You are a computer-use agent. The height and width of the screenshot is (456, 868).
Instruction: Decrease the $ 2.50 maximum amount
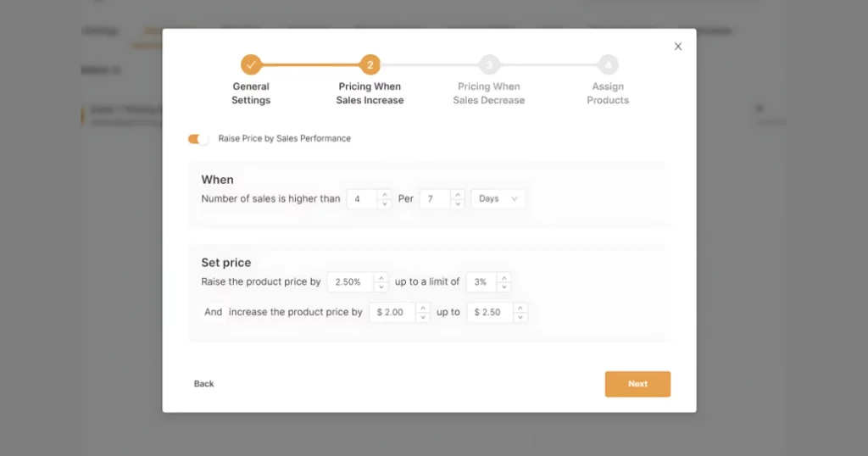click(x=520, y=317)
